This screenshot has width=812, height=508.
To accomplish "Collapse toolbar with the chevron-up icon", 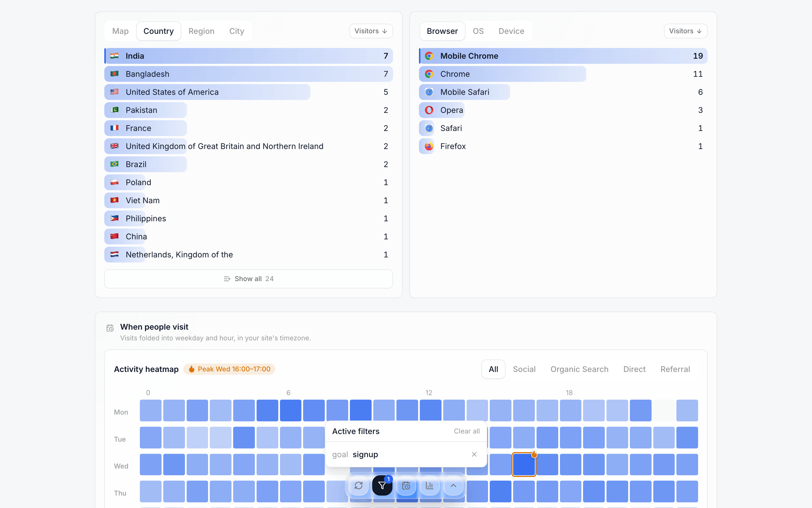I will (x=453, y=485).
